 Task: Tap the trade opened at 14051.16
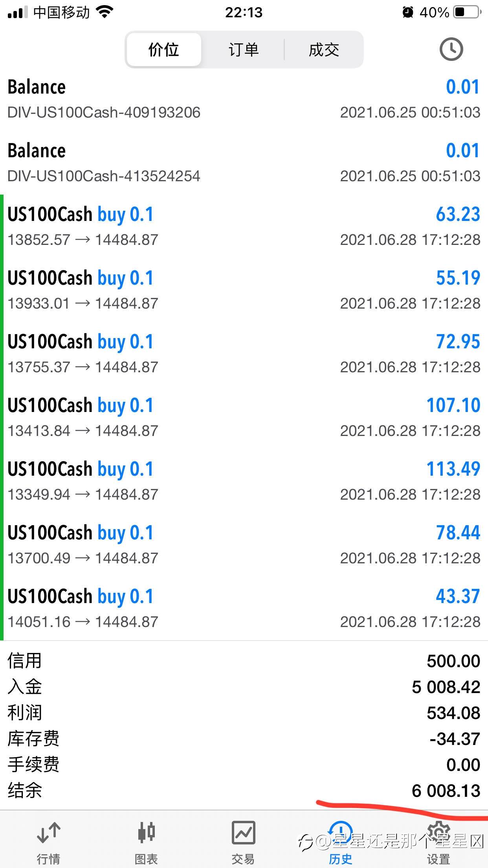pyautogui.click(x=244, y=609)
